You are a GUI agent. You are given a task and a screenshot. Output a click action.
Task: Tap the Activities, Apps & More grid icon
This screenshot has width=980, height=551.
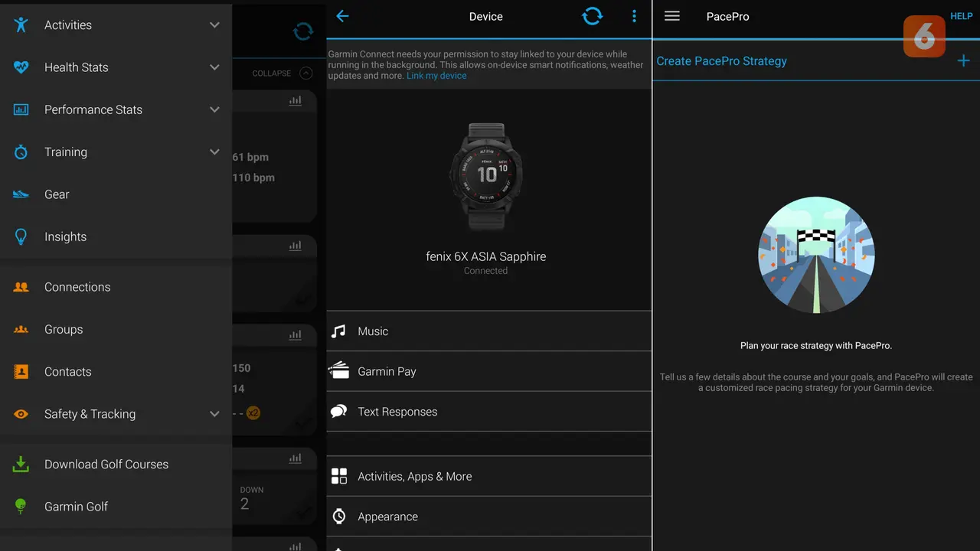(338, 476)
